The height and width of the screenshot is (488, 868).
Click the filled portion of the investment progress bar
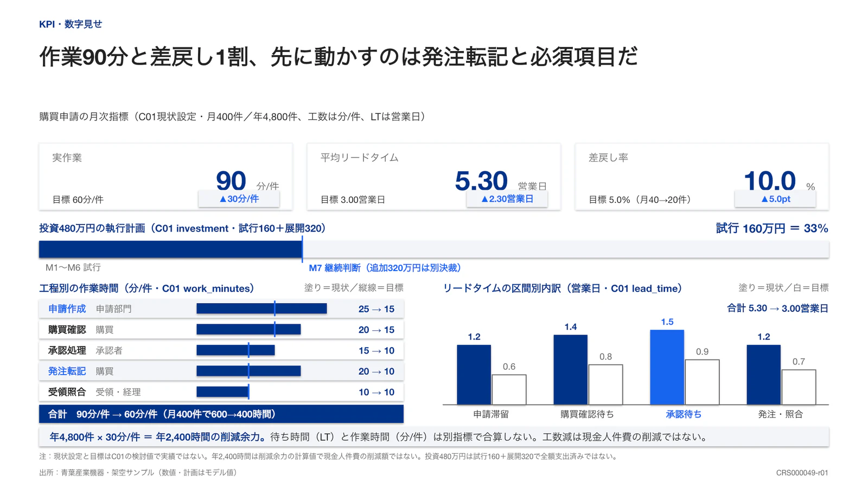[170, 249]
